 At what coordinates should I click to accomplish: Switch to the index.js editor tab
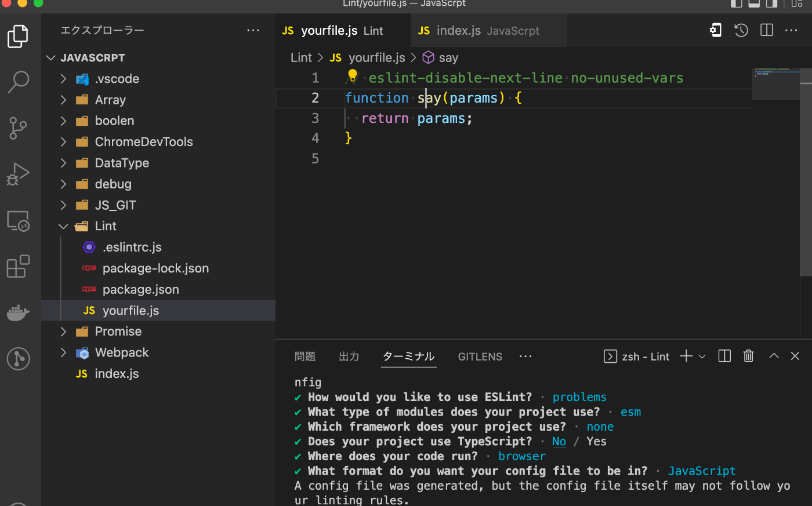click(x=489, y=31)
